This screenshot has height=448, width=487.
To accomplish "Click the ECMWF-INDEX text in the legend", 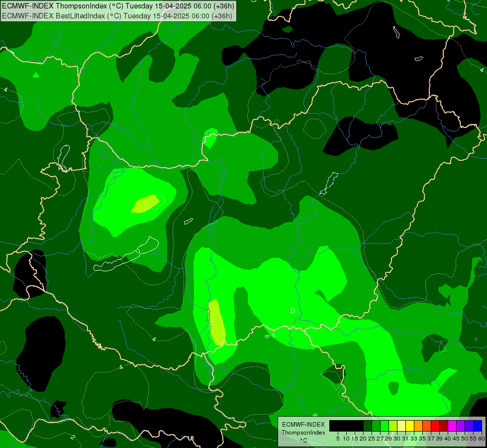I will click(x=303, y=425).
